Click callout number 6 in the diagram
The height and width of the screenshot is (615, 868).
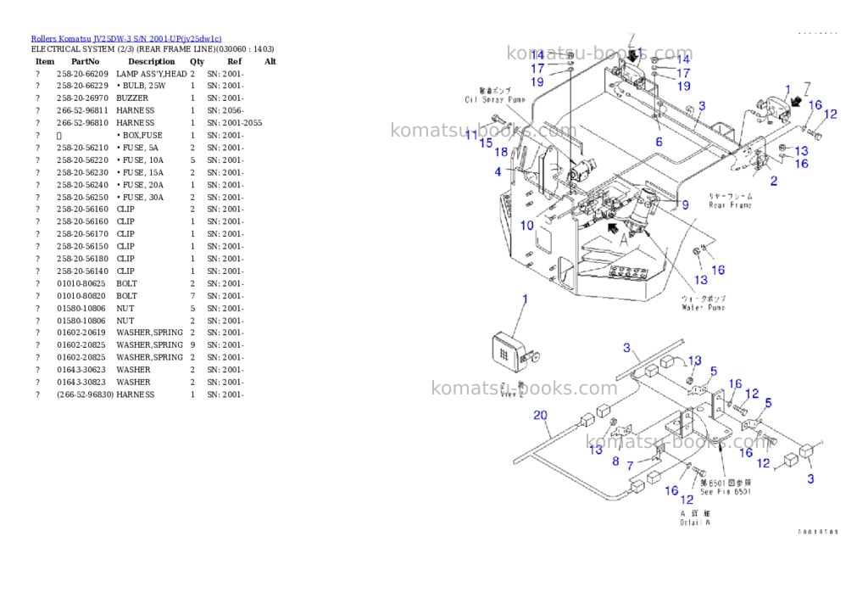pos(659,142)
